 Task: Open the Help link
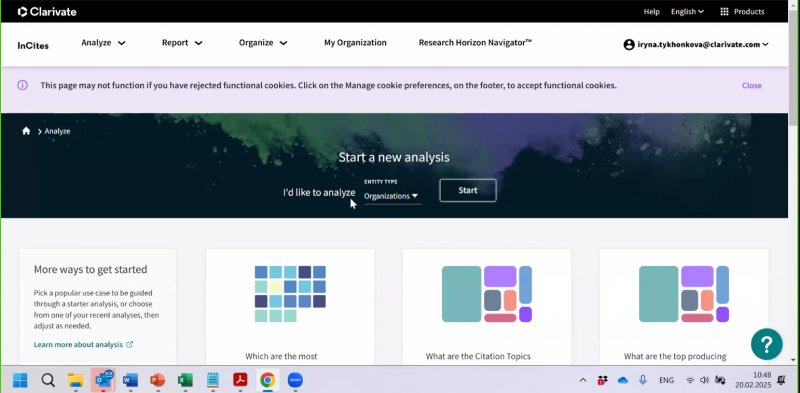coord(652,12)
